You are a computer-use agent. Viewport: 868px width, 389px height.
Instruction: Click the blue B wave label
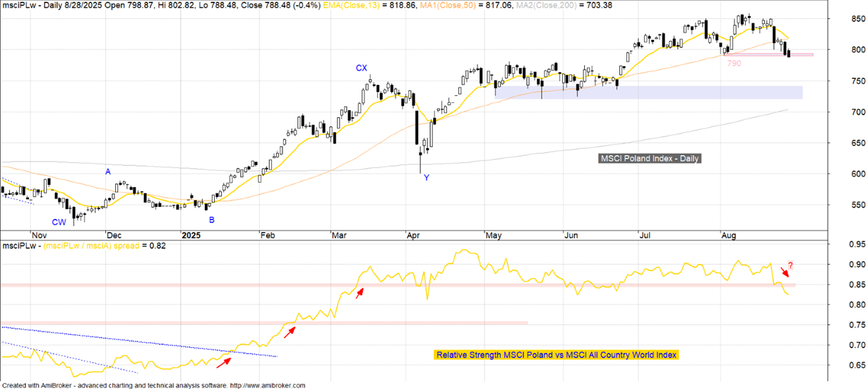tap(211, 220)
